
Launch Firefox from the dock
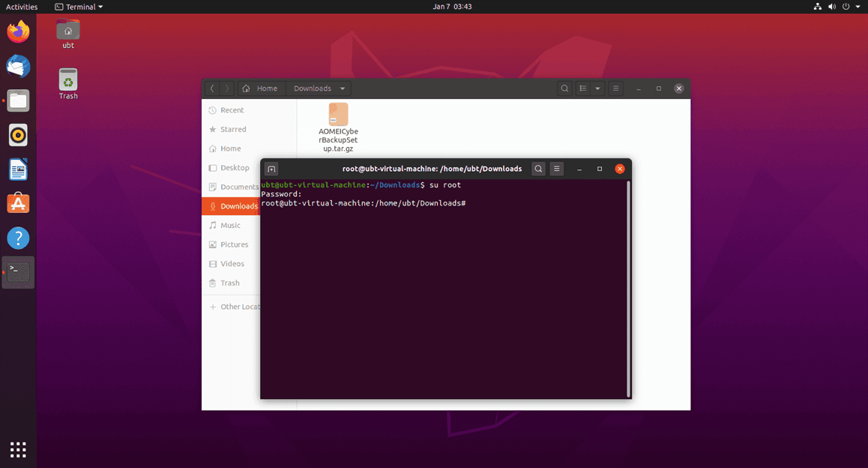[x=18, y=32]
